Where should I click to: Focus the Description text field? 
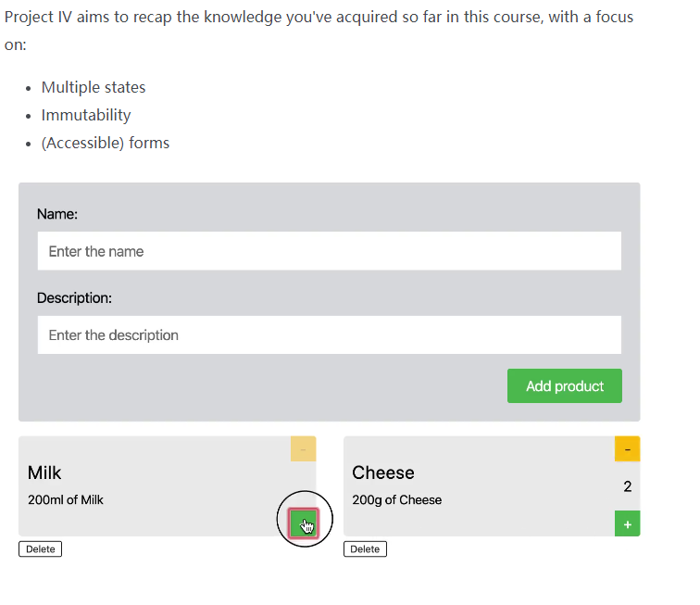[x=329, y=335]
